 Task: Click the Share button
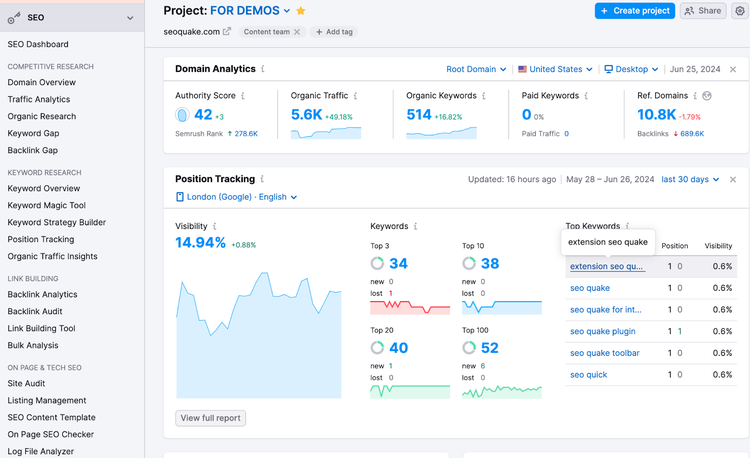[x=703, y=11]
